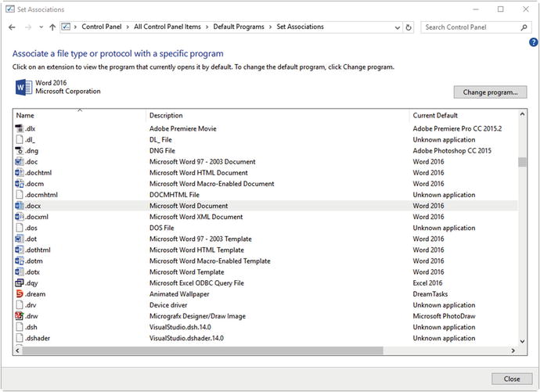Select the .dqy Excel query file icon

pyautogui.click(x=20, y=283)
